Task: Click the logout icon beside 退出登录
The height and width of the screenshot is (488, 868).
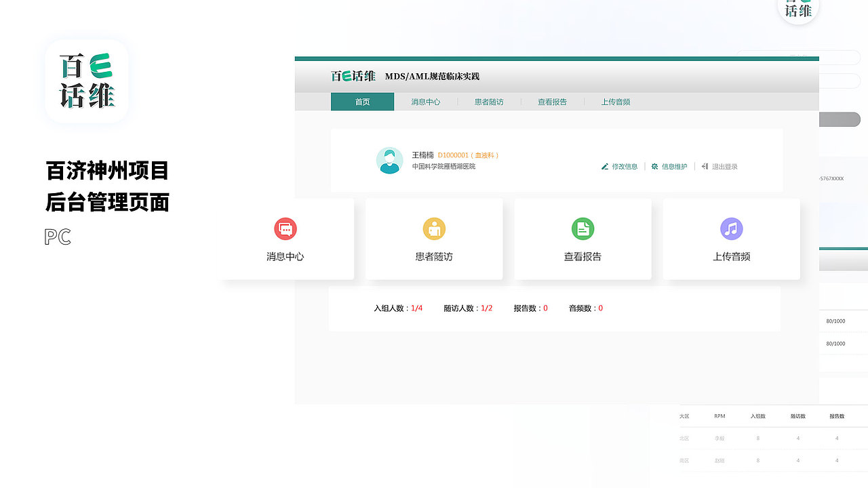Action: [x=705, y=167]
